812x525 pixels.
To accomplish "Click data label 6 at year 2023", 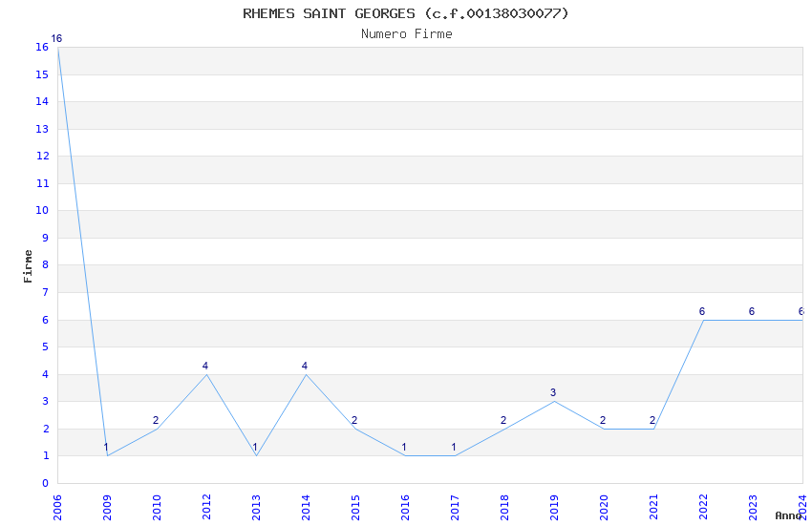I will (752, 311).
